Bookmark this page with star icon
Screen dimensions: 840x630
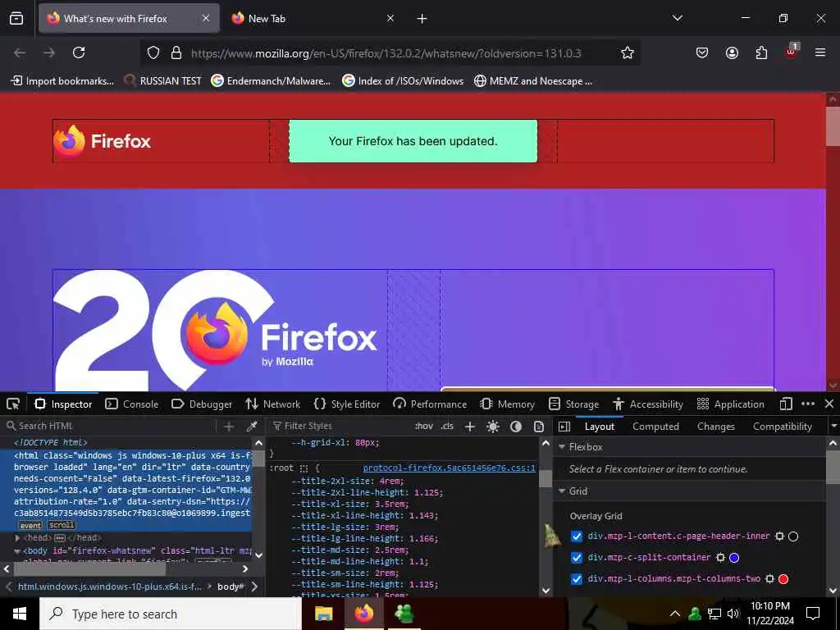tap(628, 52)
